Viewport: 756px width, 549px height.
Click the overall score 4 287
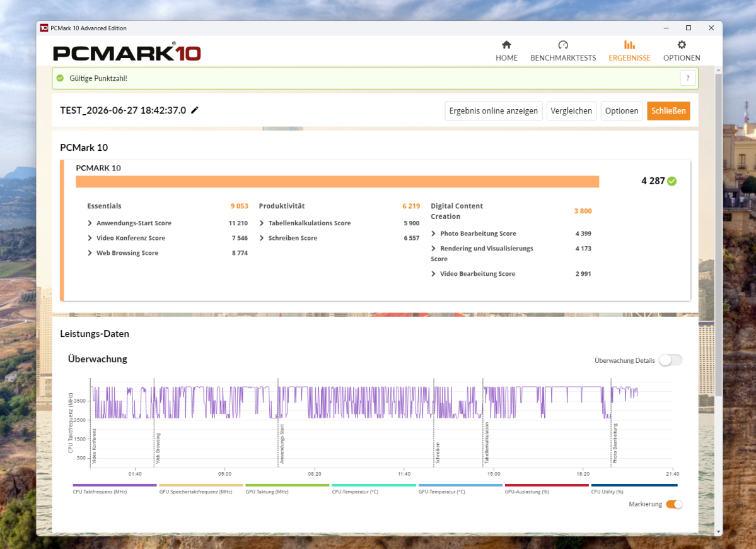[x=653, y=181]
